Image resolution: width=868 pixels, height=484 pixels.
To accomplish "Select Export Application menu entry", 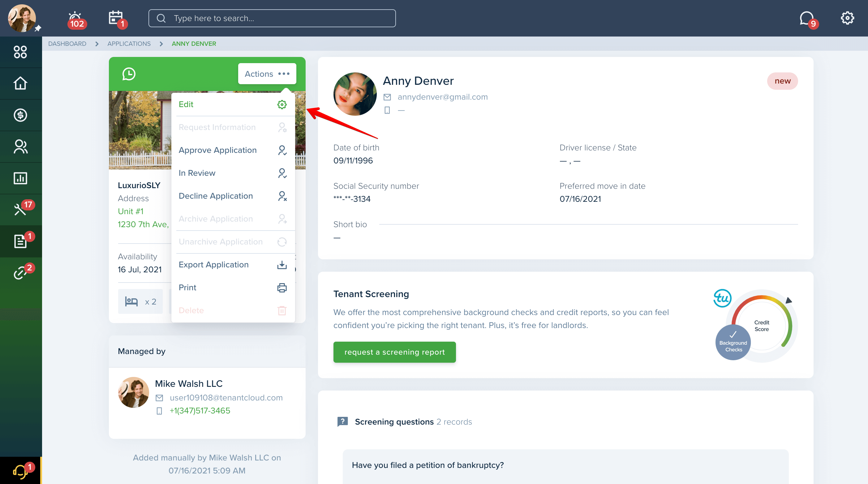I will click(233, 265).
